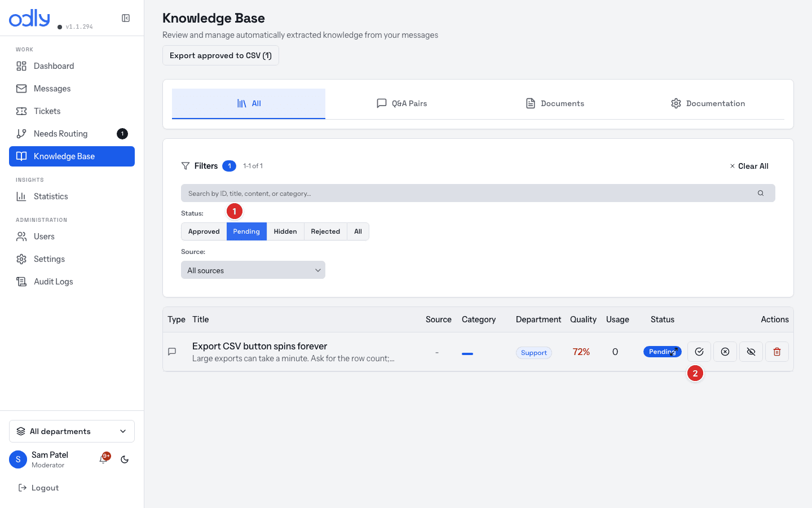This screenshot has width=812, height=508.
Task: Go to Messages in sidebar
Action: point(72,89)
